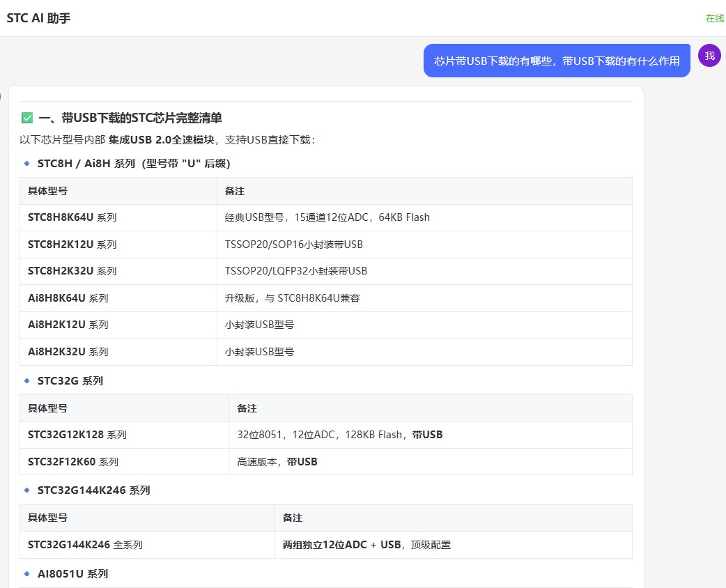Click the STC32G144K246 系列 subheading
This screenshot has height=588, width=726.
point(94,490)
